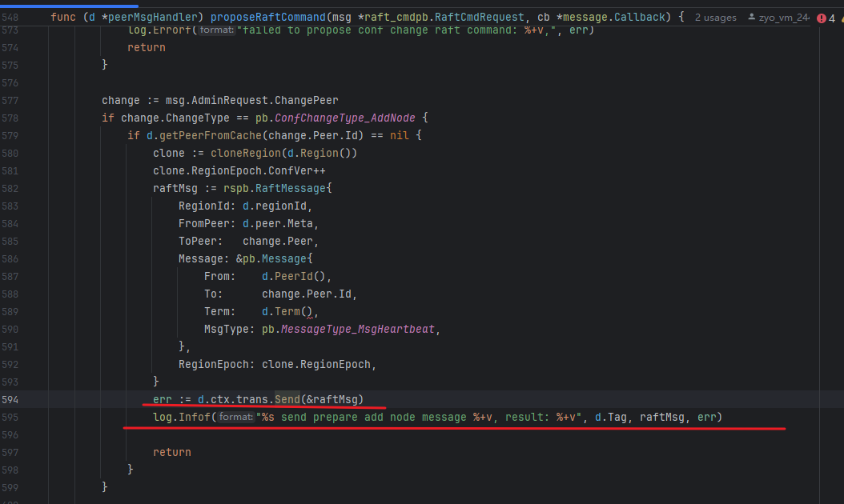Image resolution: width=844 pixels, height=504 pixels.
Task: Open the yellow warnings indicator at edge
Action: pos(842,18)
